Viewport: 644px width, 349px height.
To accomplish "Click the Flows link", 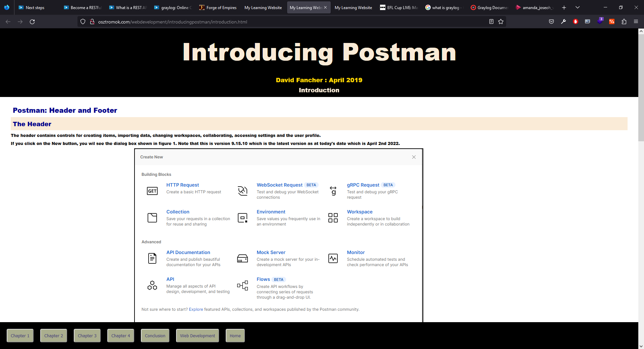I will [x=263, y=279].
